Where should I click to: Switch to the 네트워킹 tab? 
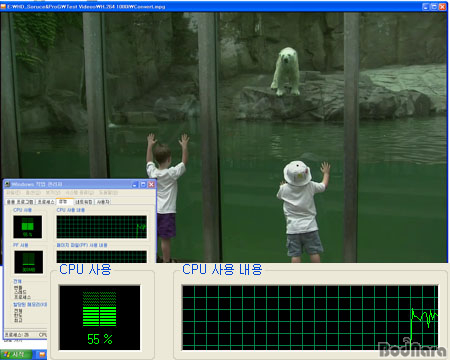(x=84, y=202)
